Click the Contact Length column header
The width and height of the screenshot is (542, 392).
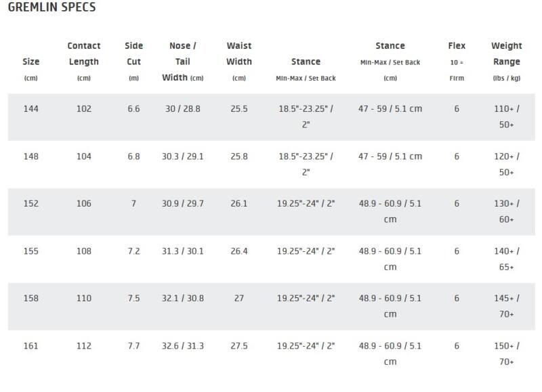(84, 53)
